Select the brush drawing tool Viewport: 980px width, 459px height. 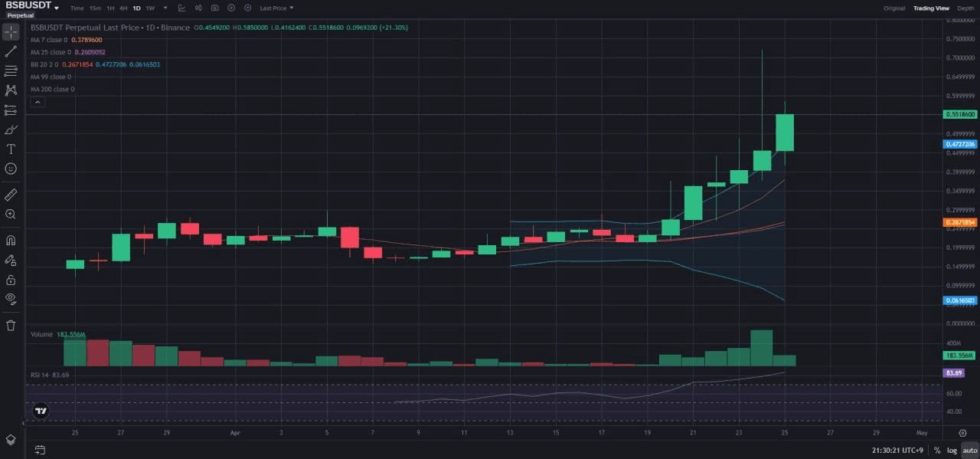pyautogui.click(x=11, y=130)
